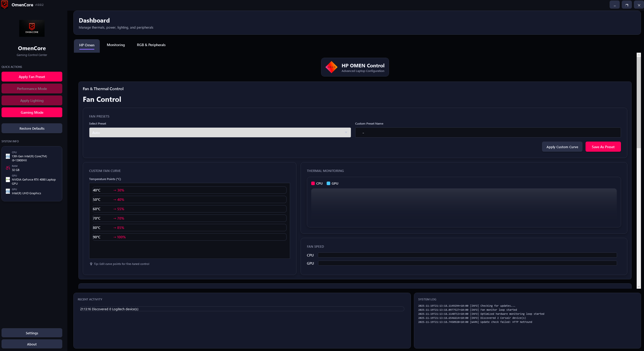
Task: Click the RAM icon beside 32 GB
Action: click(7, 168)
